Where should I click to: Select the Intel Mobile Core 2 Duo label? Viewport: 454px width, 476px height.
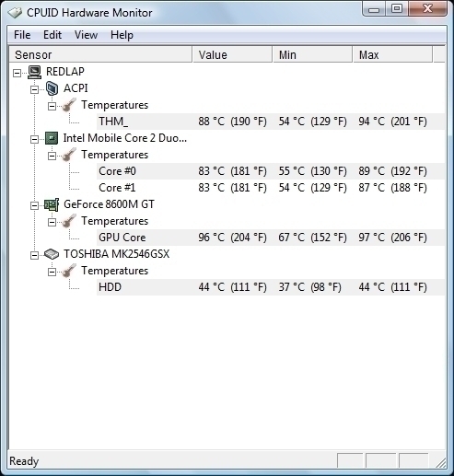coord(125,138)
